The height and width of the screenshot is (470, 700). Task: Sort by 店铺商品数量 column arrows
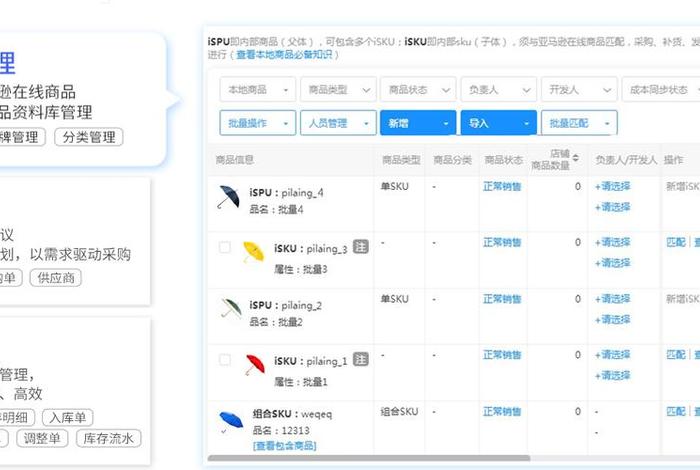click(x=575, y=158)
